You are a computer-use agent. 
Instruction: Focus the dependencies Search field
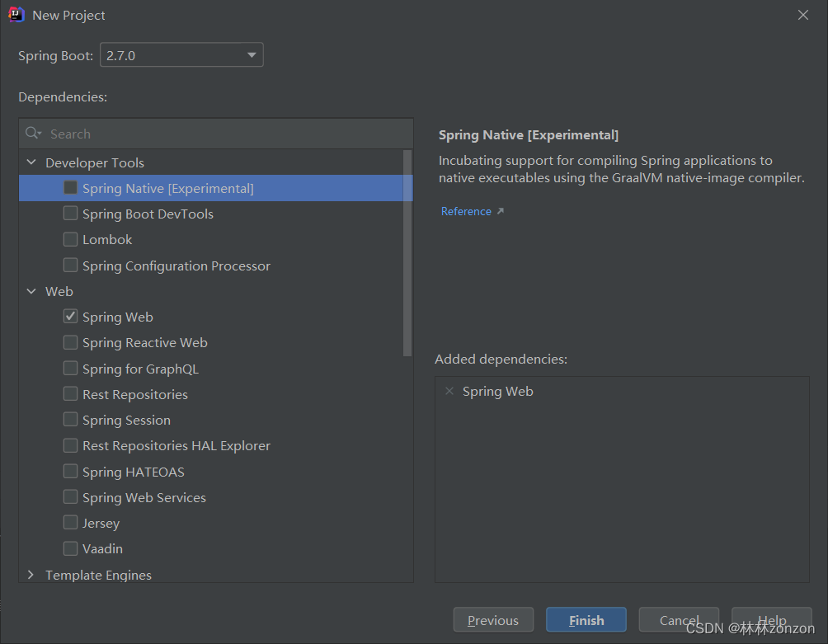tap(216, 134)
